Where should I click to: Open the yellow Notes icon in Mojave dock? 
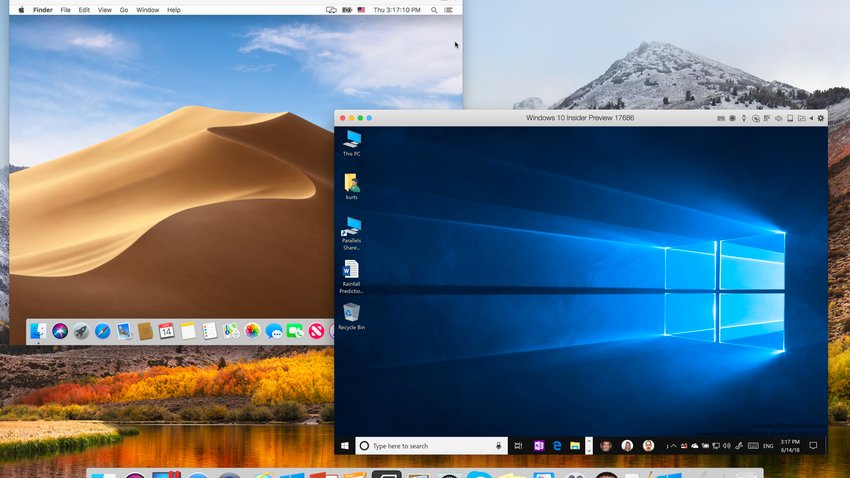point(188,331)
